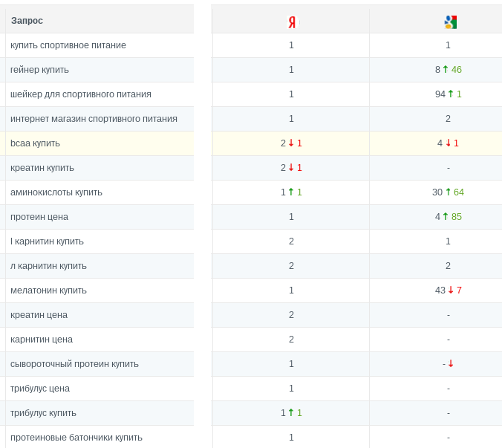
Task: Click the Google logo column header
Action: [x=450, y=22]
